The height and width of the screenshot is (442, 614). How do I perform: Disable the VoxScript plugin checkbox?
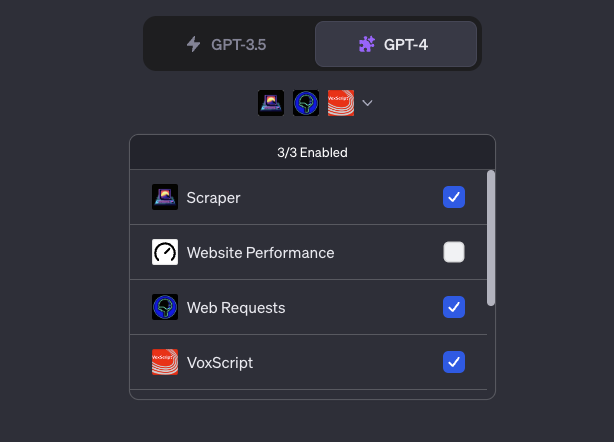pyautogui.click(x=454, y=362)
